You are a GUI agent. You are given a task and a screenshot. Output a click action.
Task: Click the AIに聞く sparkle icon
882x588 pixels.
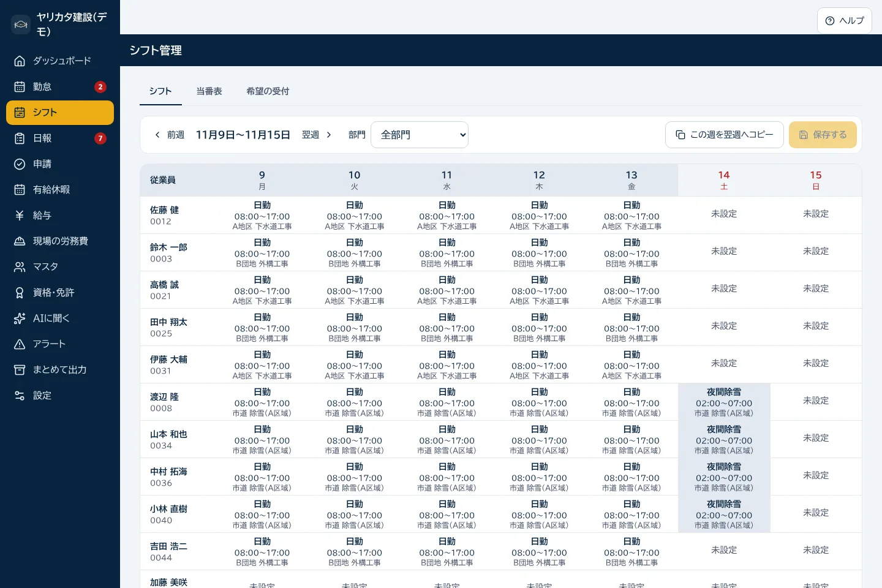[20, 318]
